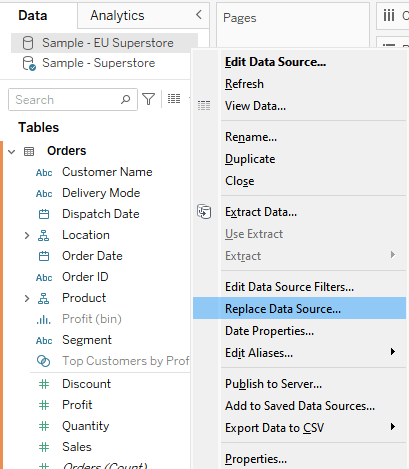
Task: Click the Columns shelf bars icon
Action: (389, 15)
